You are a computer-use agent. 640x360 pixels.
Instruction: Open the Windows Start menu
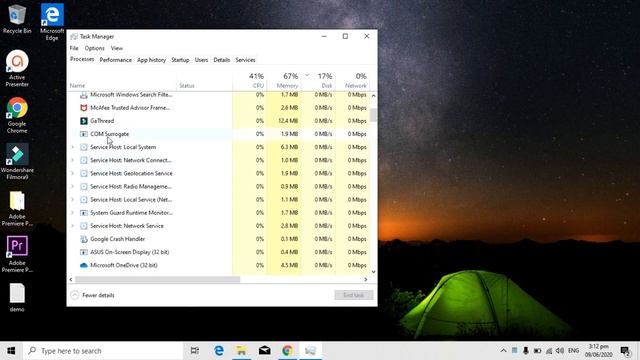[11, 351]
